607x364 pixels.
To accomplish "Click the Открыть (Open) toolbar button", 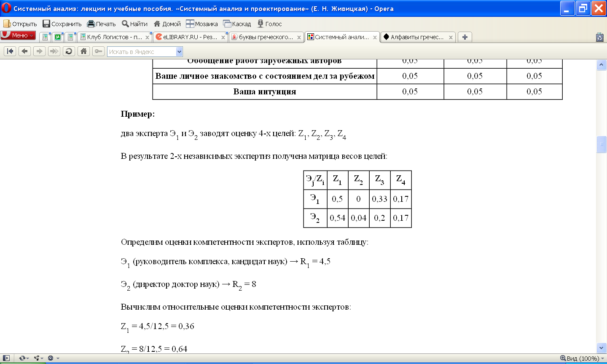I will tap(20, 24).
